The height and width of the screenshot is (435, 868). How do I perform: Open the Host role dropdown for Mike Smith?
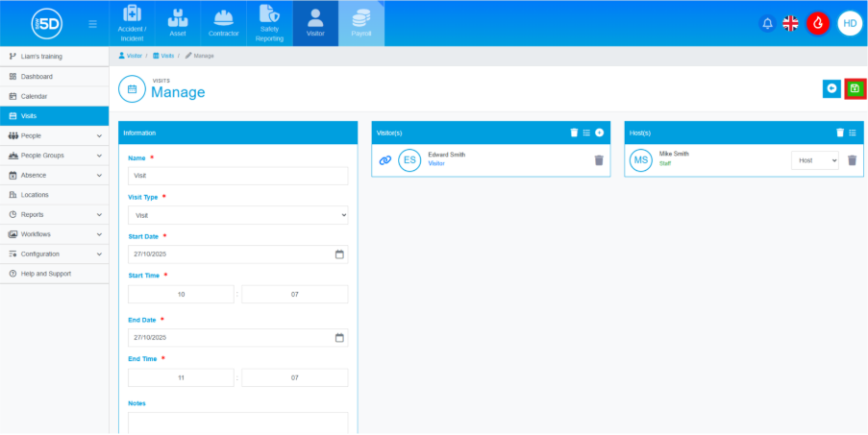tap(814, 160)
